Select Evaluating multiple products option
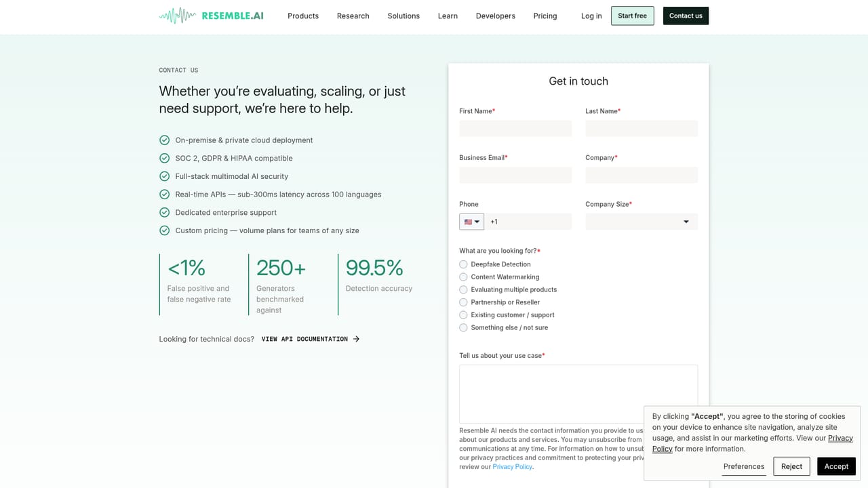The width and height of the screenshot is (868, 488). pos(463,289)
